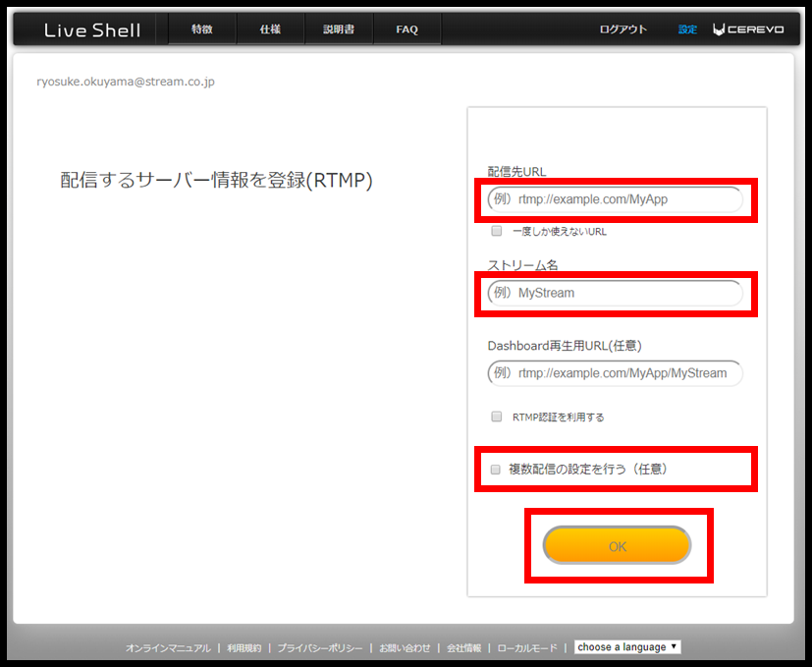Open the オンラインマニュアル link
The width and height of the screenshot is (812, 667).
coord(168,648)
